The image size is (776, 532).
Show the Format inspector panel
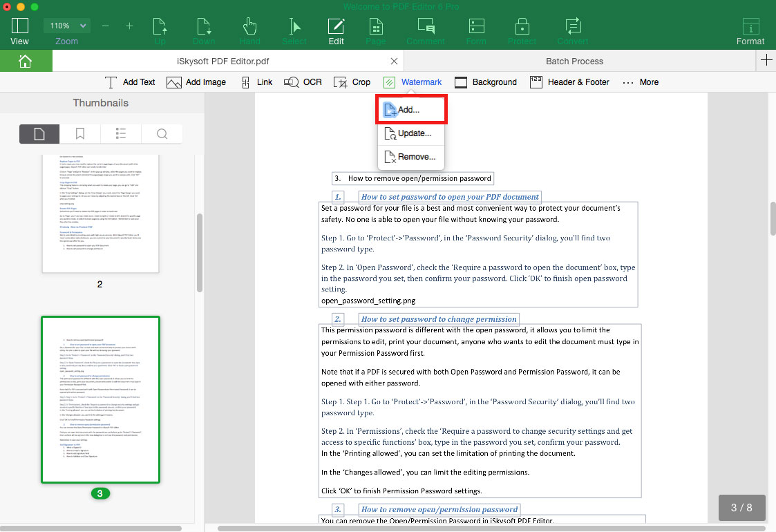click(x=750, y=31)
